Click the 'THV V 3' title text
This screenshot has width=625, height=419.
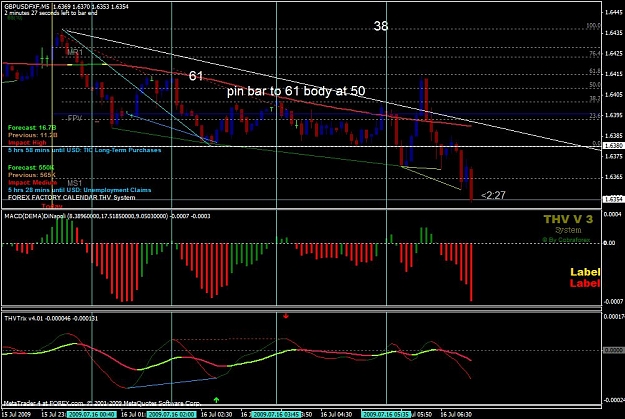tap(568, 219)
